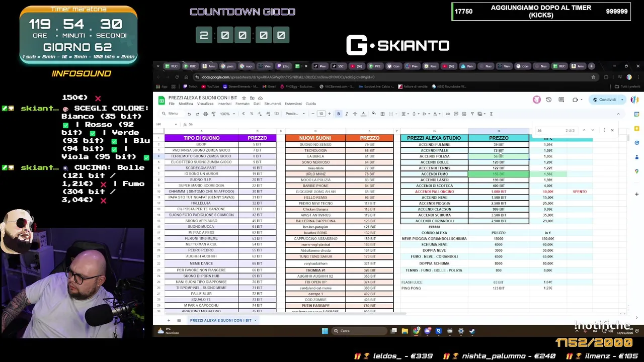Click the insert comment toolbar icon
The height and width of the screenshot is (362, 644).
[456, 114]
